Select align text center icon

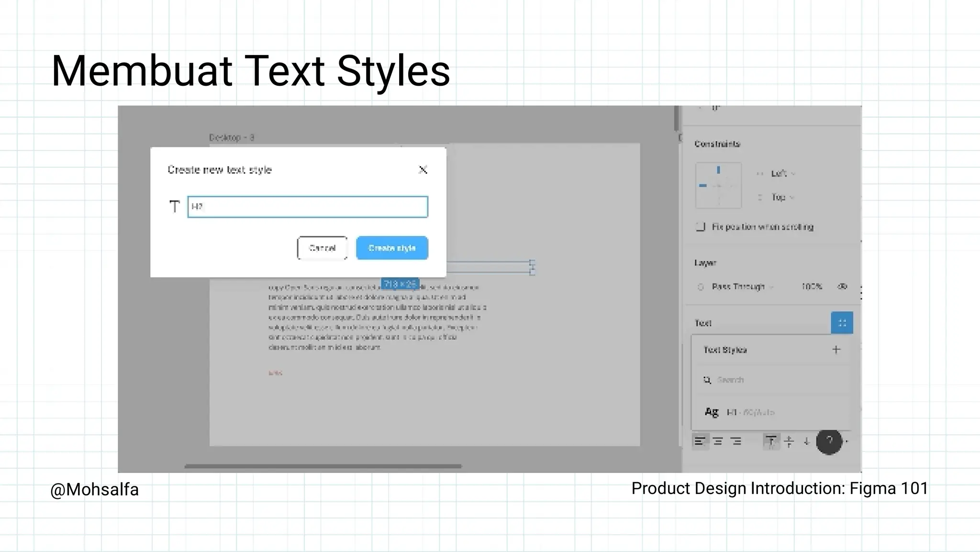(x=718, y=441)
